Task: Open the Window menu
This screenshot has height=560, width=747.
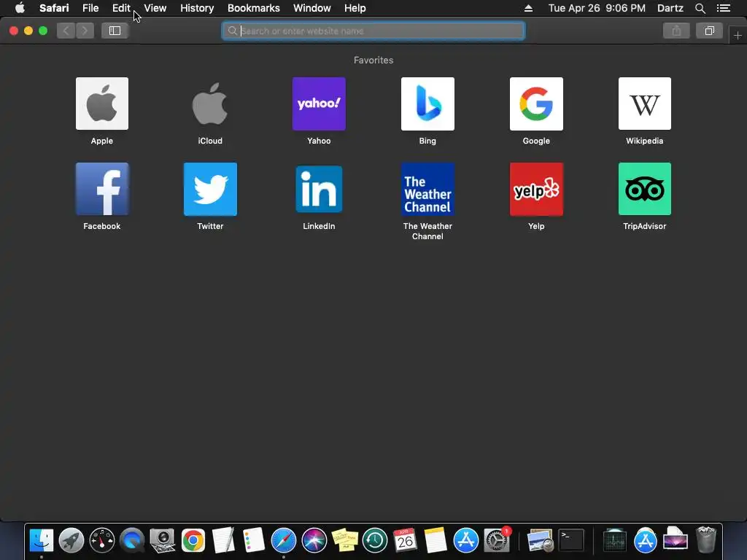Action: click(x=311, y=8)
